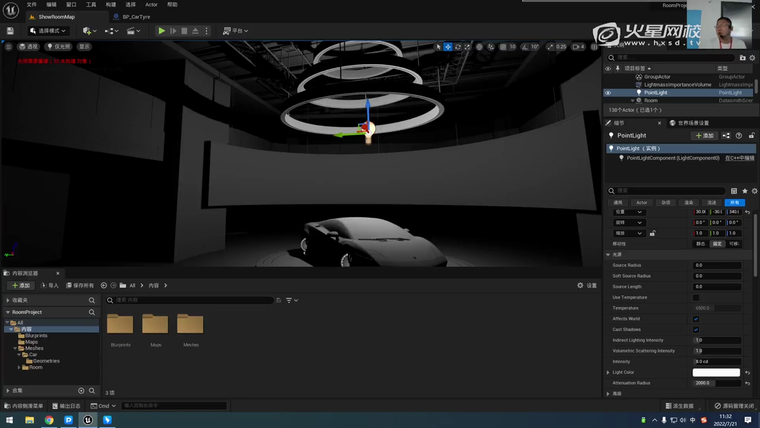Enable the Use Temperature checkbox
The image size is (760, 428).
[696, 297]
